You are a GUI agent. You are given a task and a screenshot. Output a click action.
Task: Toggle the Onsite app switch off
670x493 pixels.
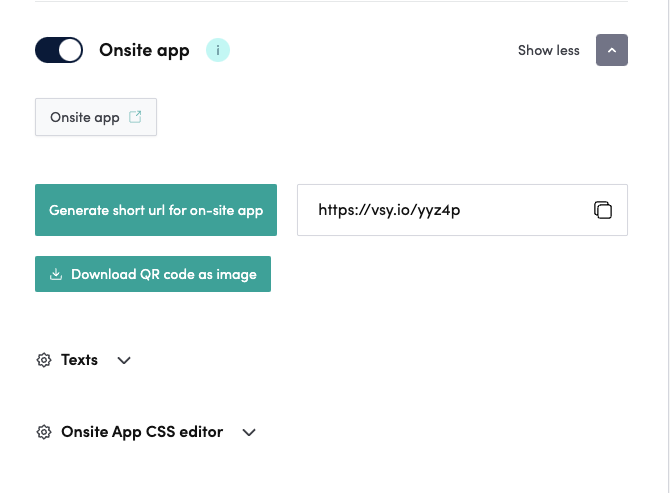tap(58, 50)
